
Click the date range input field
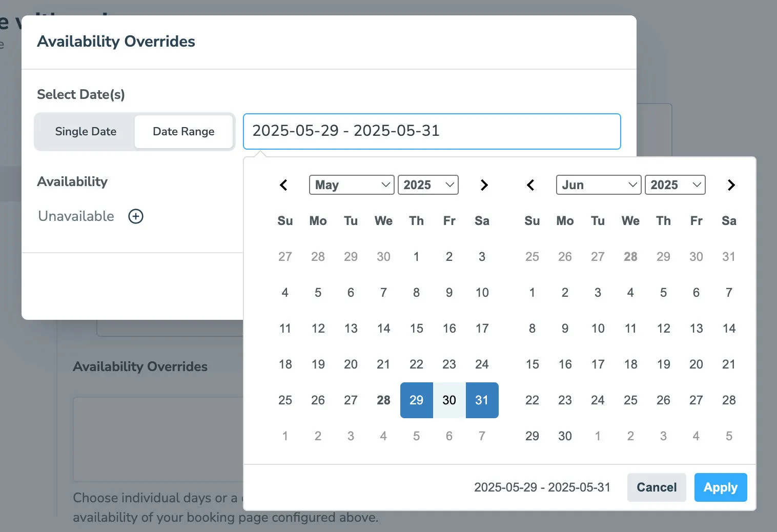pos(432,131)
